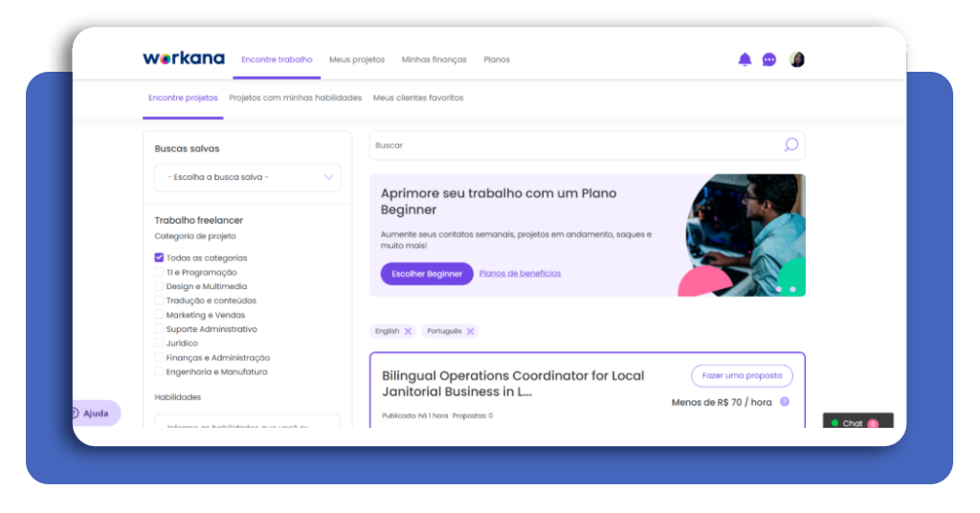Viewport: 980px width, 513px height.
Task: Remove the English language filter
Action: click(408, 331)
